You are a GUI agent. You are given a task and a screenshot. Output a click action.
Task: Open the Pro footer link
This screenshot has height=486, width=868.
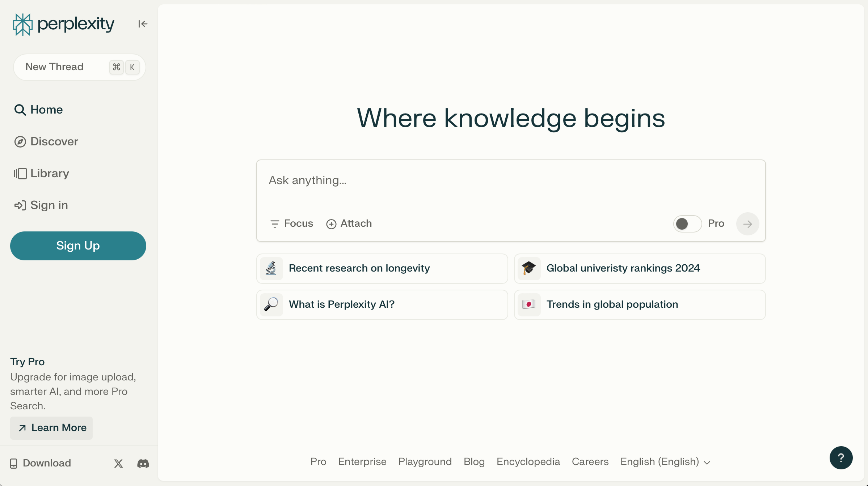(319, 462)
